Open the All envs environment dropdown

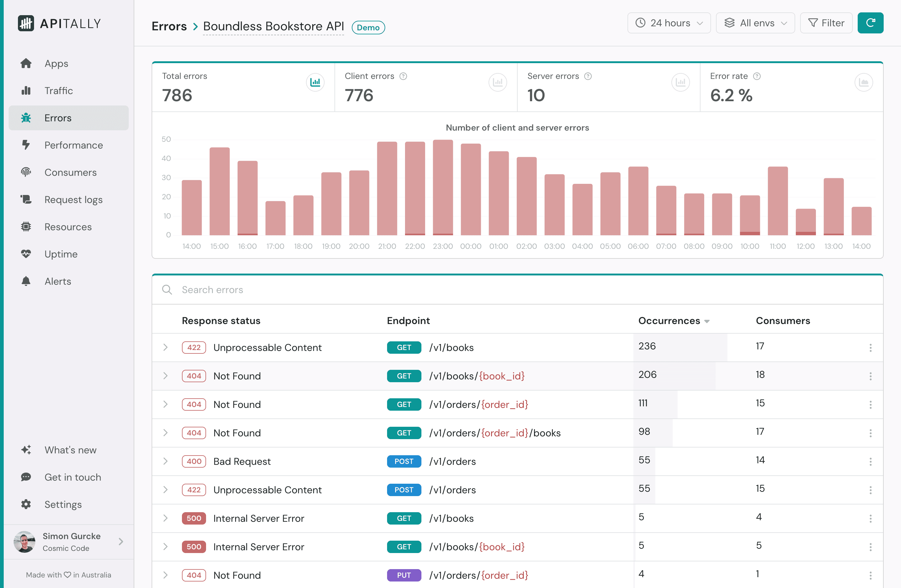point(755,23)
